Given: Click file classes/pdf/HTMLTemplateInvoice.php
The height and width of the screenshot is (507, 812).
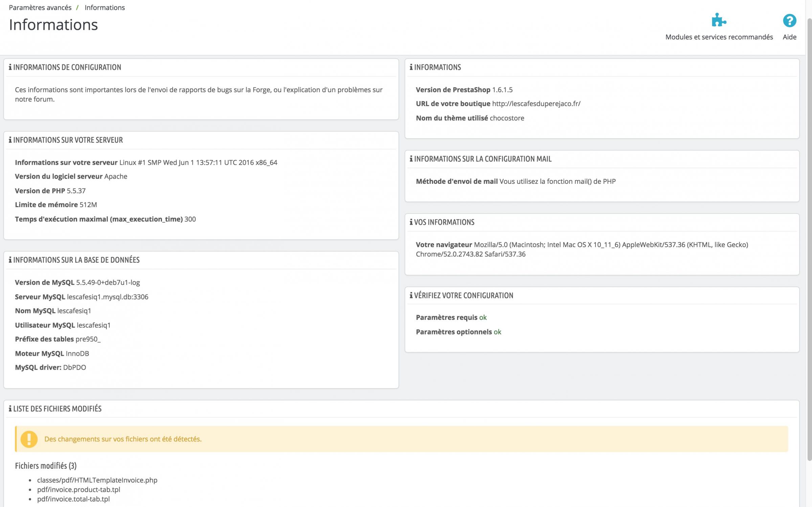Looking at the screenshot, I should (x=97, y=480).
